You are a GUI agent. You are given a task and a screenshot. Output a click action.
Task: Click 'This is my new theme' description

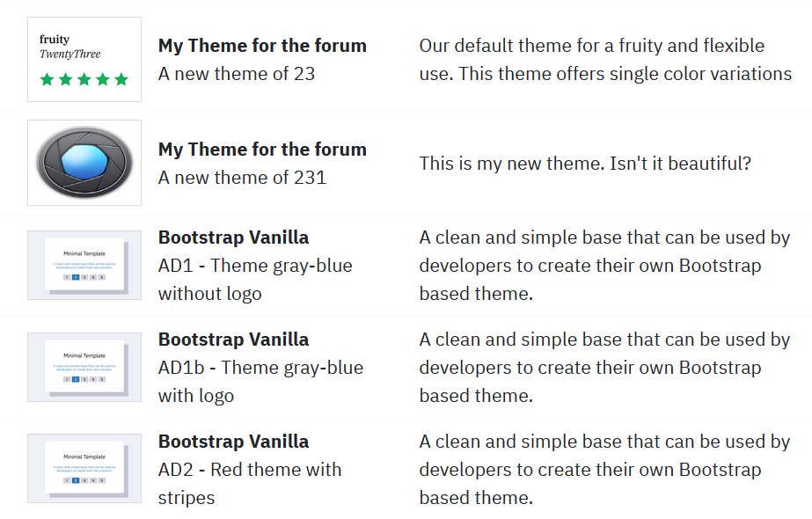pos(585,164)
